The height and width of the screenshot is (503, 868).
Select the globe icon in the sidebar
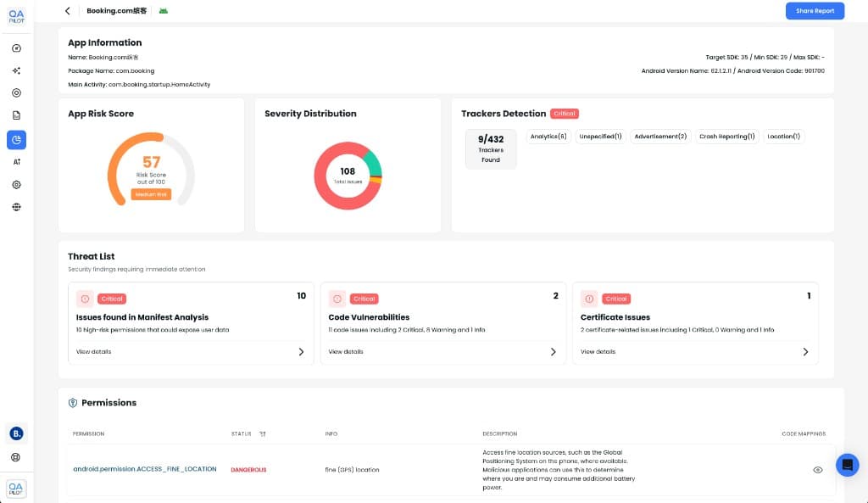tap(16, 206)
